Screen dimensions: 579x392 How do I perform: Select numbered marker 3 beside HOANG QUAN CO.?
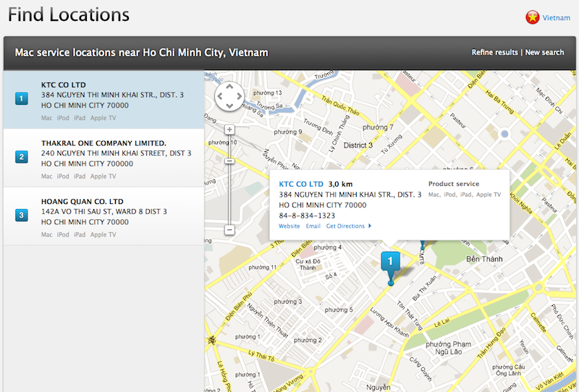(22, 216)
